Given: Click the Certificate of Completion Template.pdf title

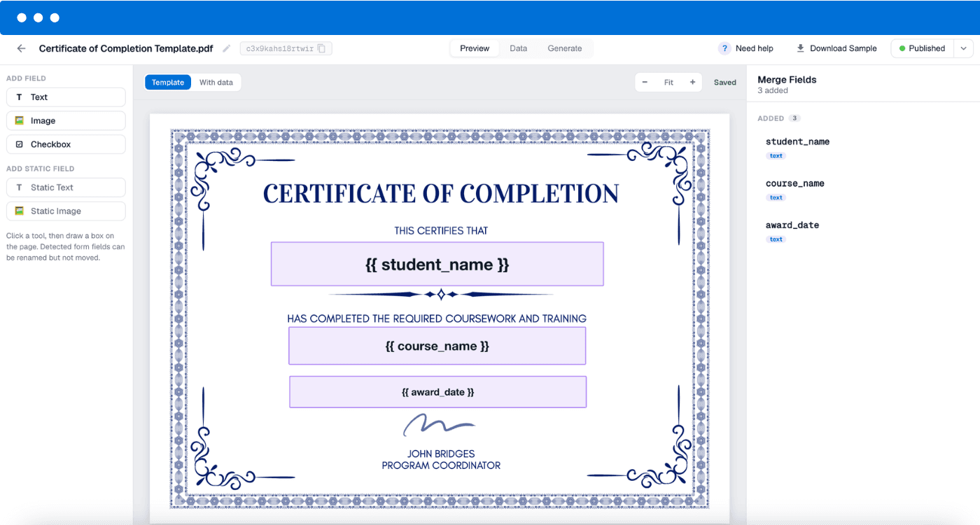Looking at the screenshot, I should coord(126,48).
